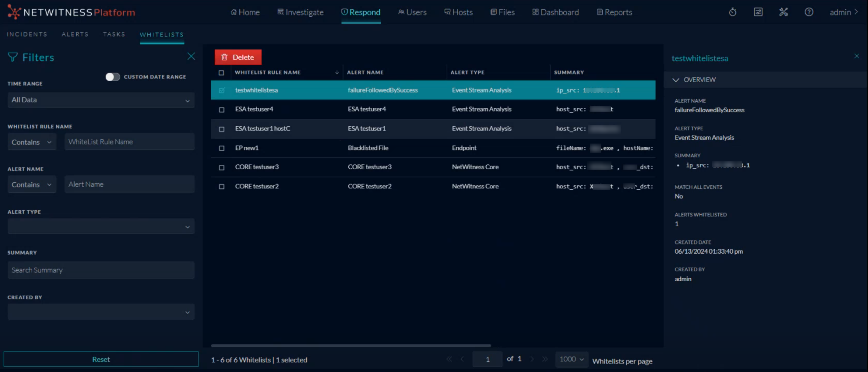
Task: Close the Filters panel with X
Action: click(x=191, y=56)
